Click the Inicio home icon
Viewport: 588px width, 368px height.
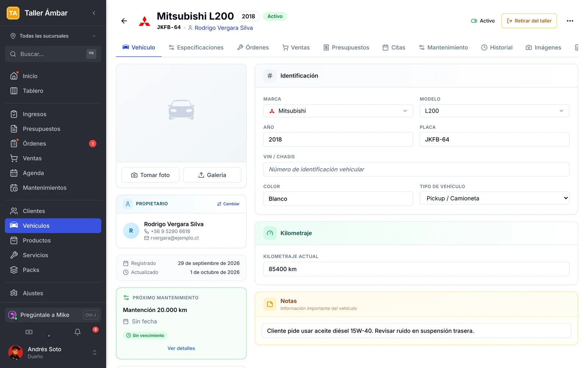14,76
